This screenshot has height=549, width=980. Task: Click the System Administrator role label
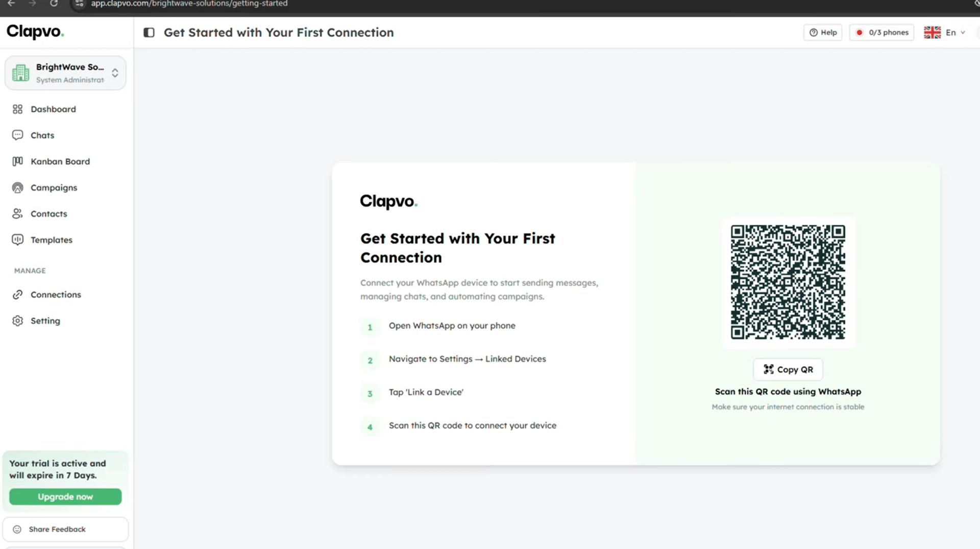(x=70, y=80)
